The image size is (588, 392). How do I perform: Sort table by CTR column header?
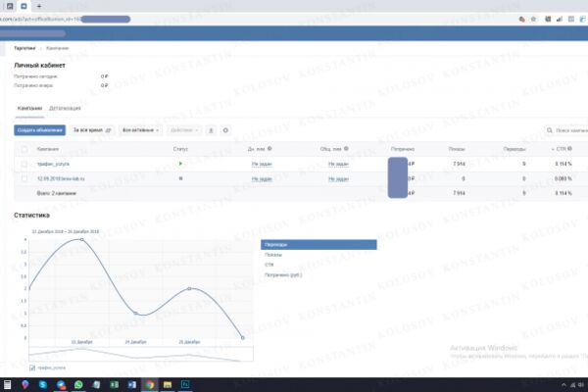pos(561,149)
